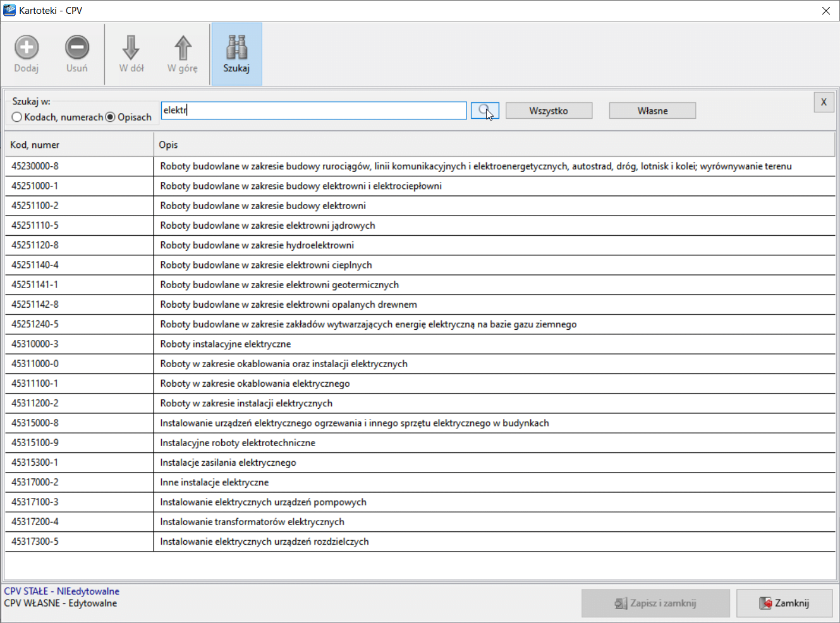Click 'Instalowanie transformatorów elektrycznych' description

tap(494, 522)
